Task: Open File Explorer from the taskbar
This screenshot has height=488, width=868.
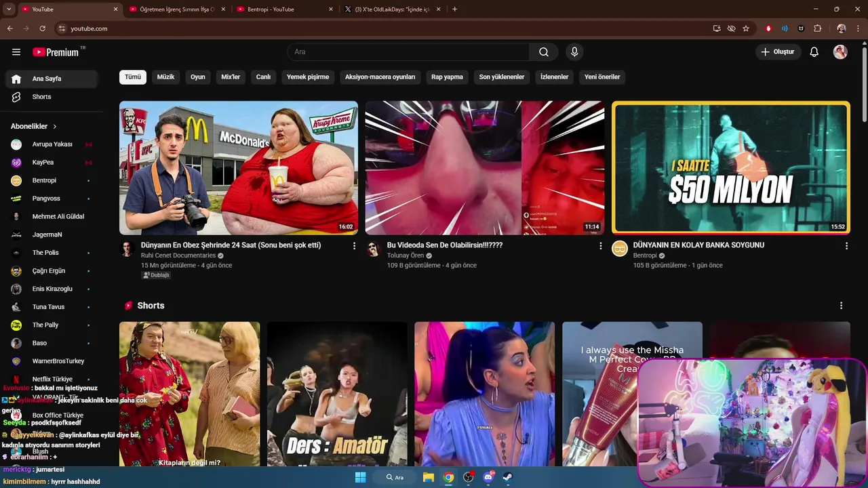Action: (429, 477)
